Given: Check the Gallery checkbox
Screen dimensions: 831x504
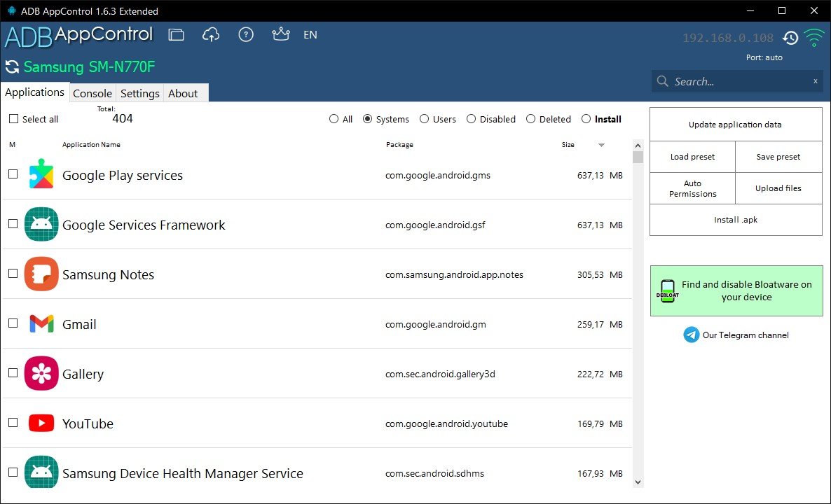Looking at the screenshot, I should click(x=13, y=373).
